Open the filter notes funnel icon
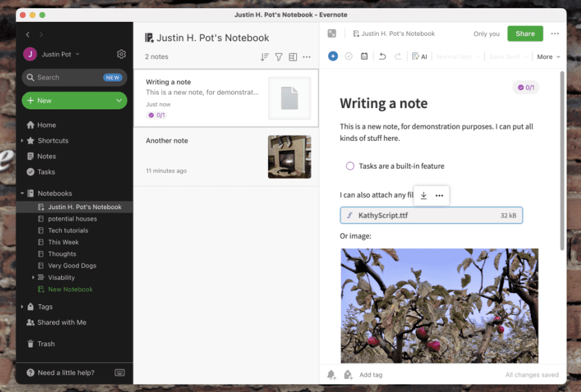 pos(278,57)
